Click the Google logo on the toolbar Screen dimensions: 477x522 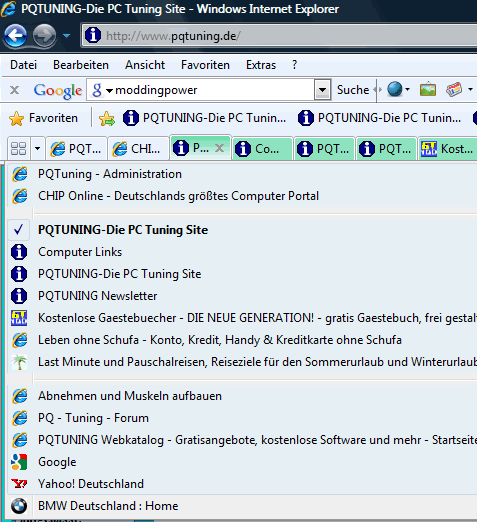58,91
